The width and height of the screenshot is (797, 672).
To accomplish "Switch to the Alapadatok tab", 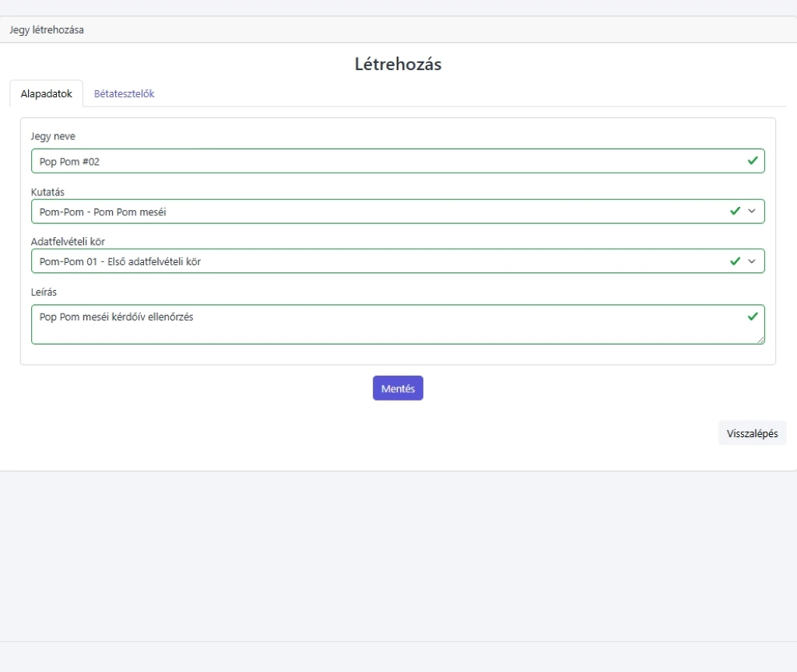I will (x=47, y=94).
